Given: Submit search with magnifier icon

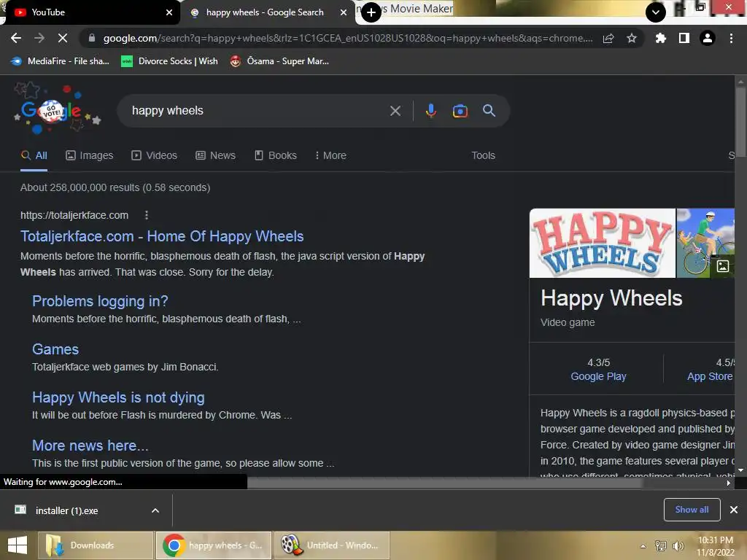Looking at the screenshot, I should pos(489,111).
